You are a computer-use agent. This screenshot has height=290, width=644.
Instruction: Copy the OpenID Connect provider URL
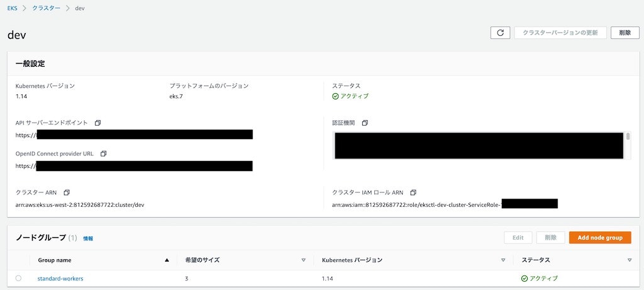[104, 153]
